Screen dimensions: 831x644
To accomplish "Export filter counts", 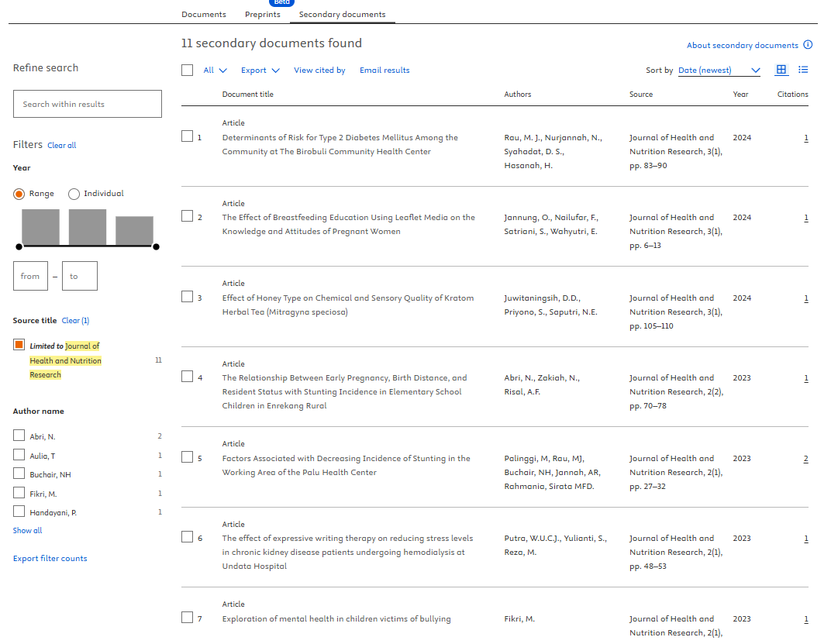I will pyautogui.click(x=50, y=558).
